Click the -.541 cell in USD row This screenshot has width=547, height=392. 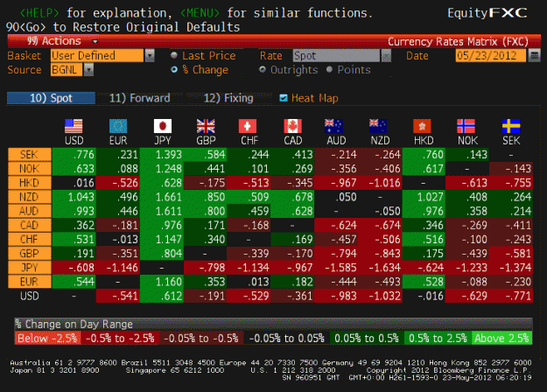tap(118, 296)
